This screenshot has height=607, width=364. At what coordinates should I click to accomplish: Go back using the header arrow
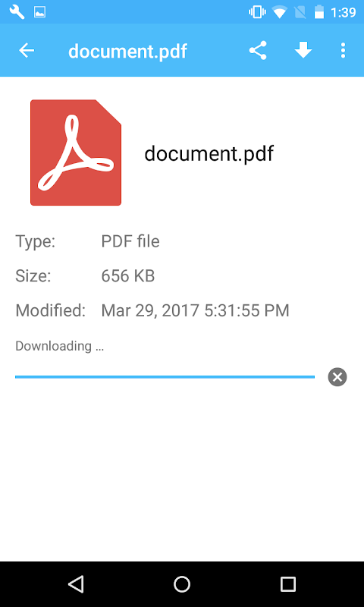coord(27,50)
